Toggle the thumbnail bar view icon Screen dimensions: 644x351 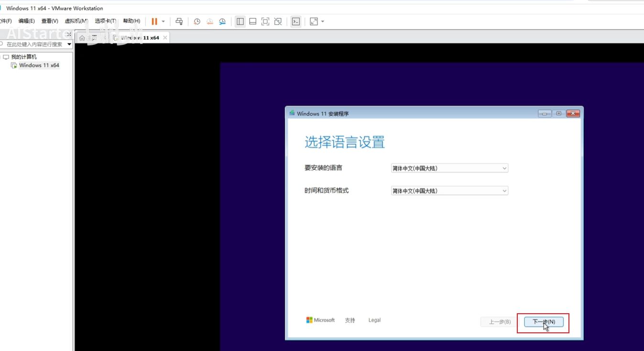point(253,22)
